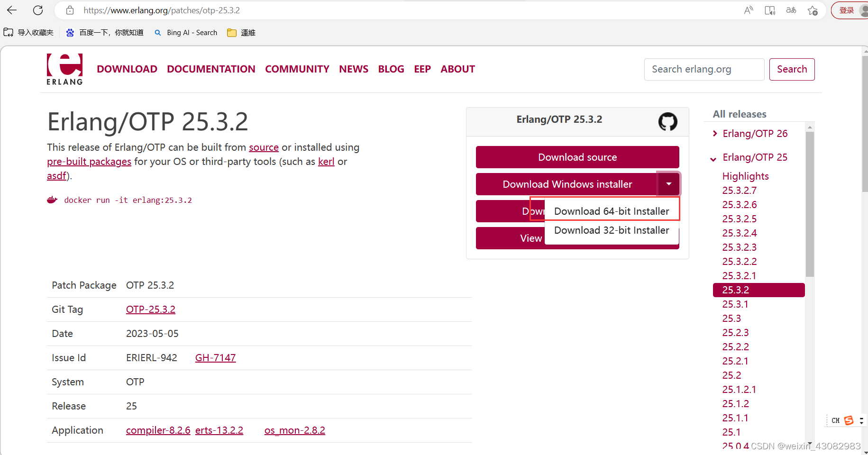Click the Download source button
The image size is (868, 455).
click(x=577, y=157)
